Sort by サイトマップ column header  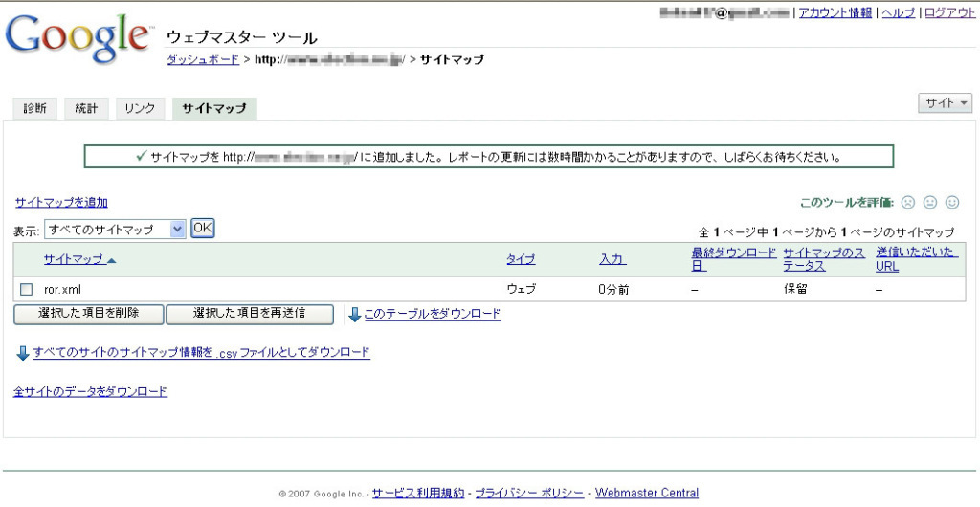[74, 260]
